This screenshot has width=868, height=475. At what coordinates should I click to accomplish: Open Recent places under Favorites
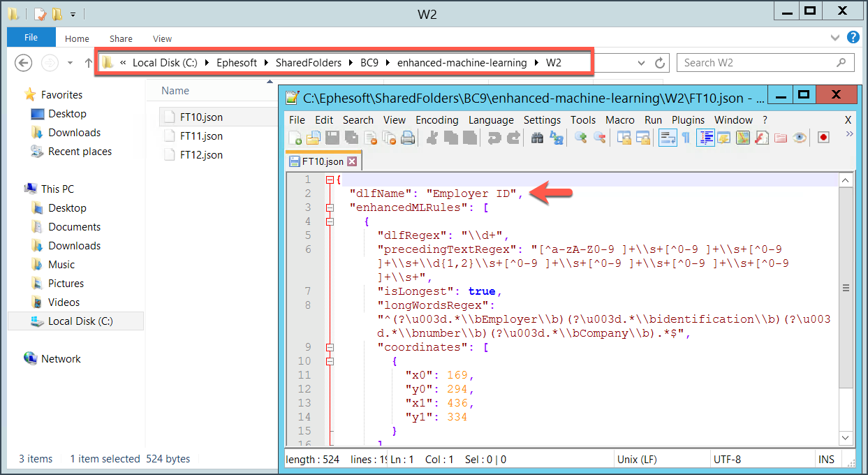pyautogui.click(x=80, y=152)
